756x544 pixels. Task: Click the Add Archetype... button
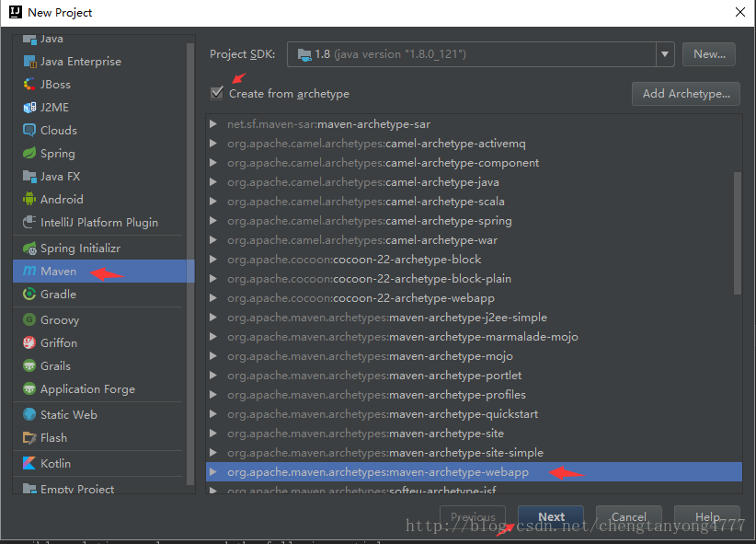pos(685,94)
